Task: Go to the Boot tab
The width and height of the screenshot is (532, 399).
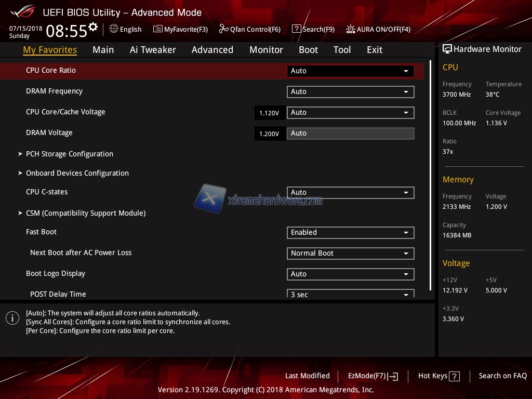Action: pyautogui.click(x=308, y=50)
